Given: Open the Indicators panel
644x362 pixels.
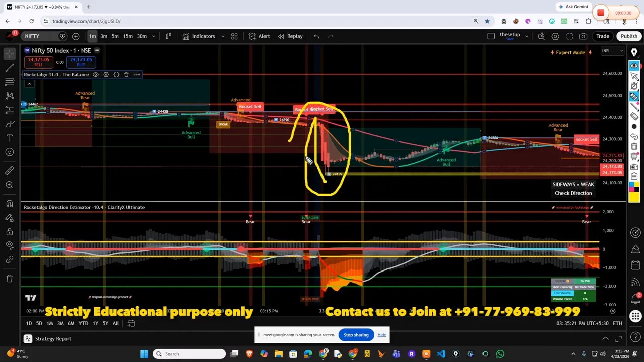Looking at the screenshot, I should tap(199, 36).
